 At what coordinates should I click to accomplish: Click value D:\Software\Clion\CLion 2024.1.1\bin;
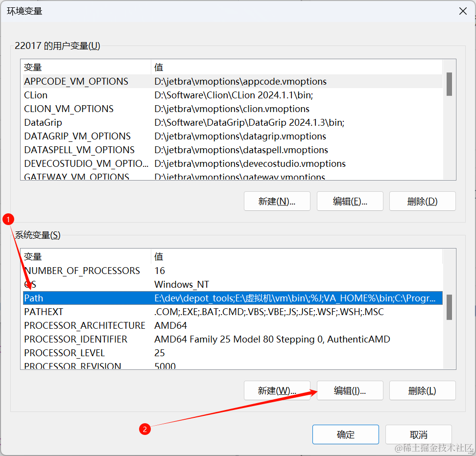tap(234, 95)
